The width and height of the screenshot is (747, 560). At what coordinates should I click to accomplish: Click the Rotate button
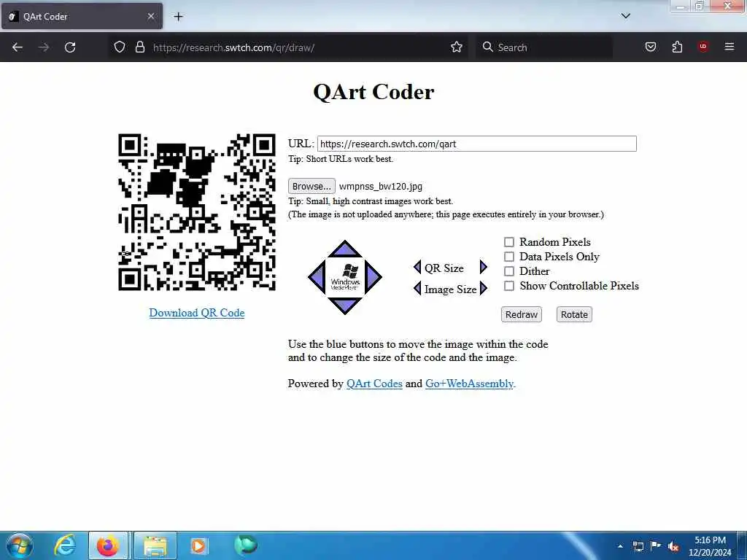[574, 314]
